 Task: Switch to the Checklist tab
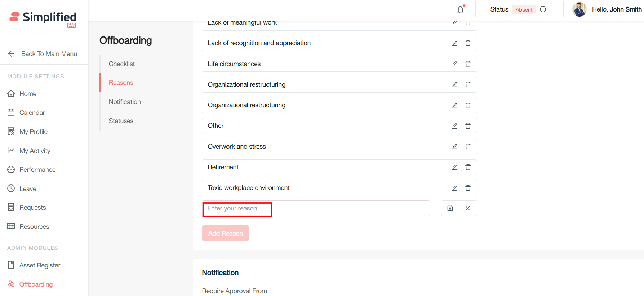point(122,64)
